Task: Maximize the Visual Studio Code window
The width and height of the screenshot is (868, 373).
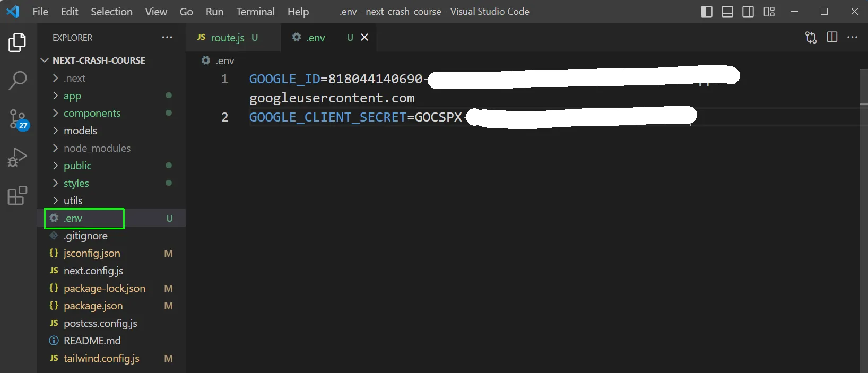Action: point(824,12)
